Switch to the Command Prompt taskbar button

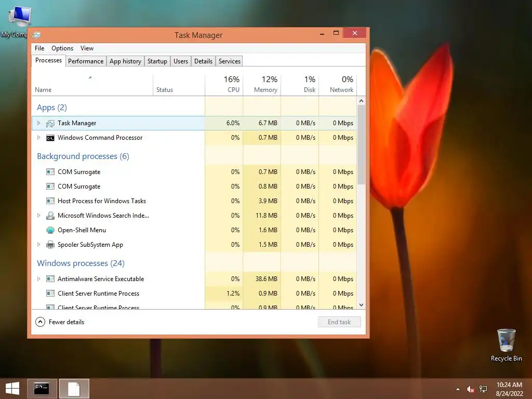(x=42, y=389)
